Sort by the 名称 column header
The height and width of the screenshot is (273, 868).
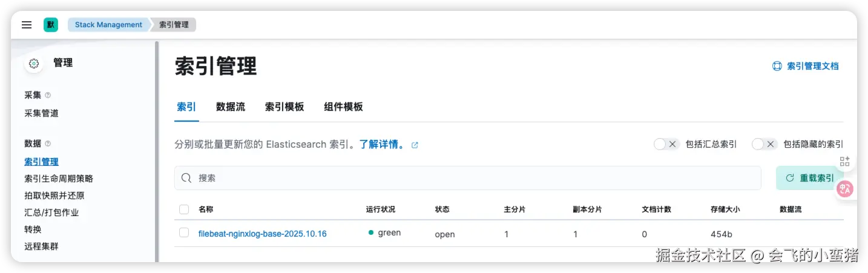[206, 209]
